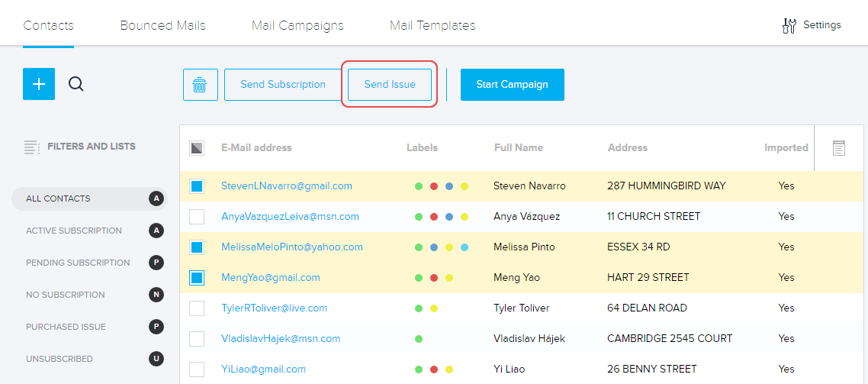Open contact search with magnifier icon
Screen dimensions: 868x384
coord(76,84)
